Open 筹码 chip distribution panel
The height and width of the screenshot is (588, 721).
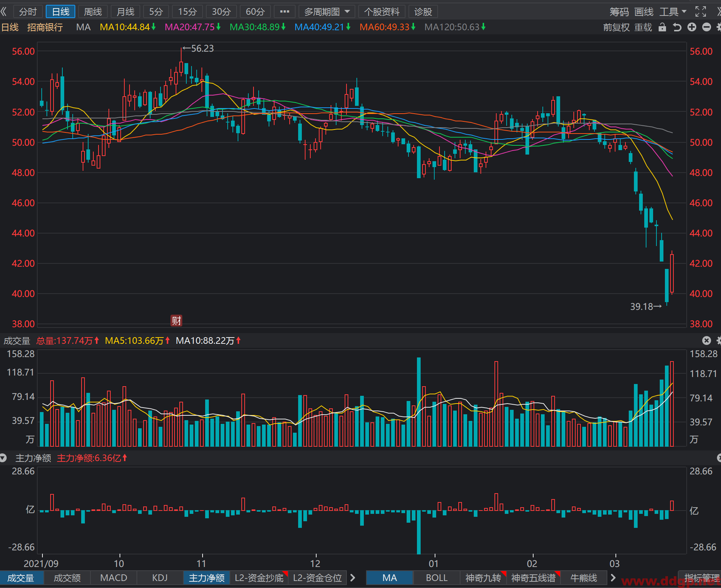click(x=619, y=12)
